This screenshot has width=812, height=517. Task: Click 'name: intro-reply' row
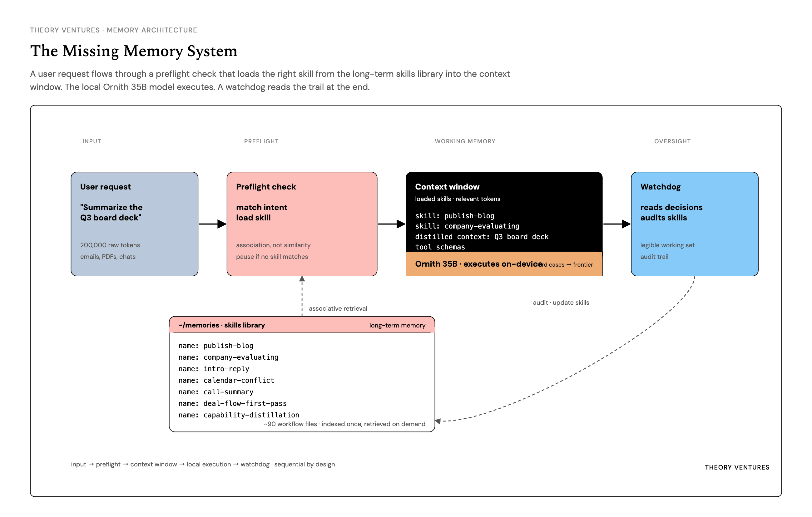pos(214,369)
